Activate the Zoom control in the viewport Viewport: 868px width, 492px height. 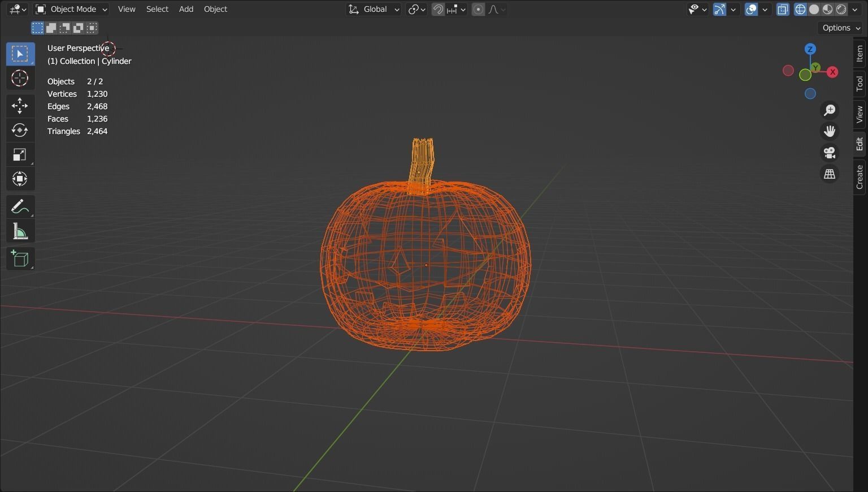tap(829, 110)
